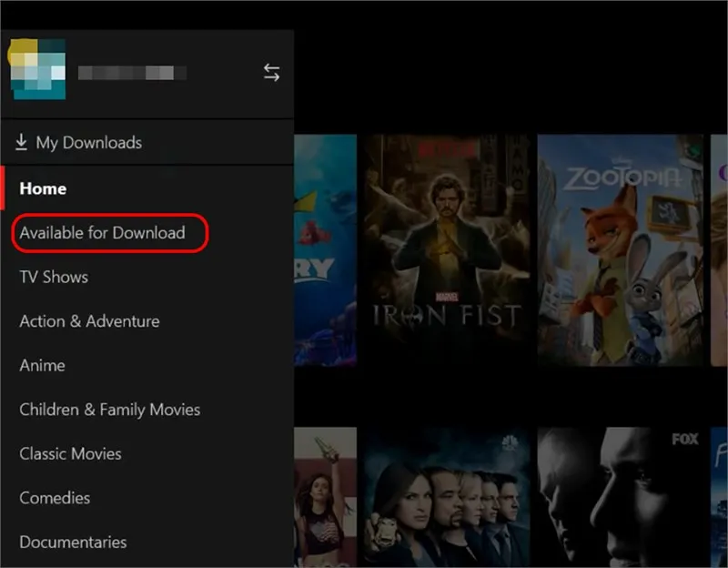Select the blurred profile name
Viewport: 728px width, 568px height.
tap(132, 73)
